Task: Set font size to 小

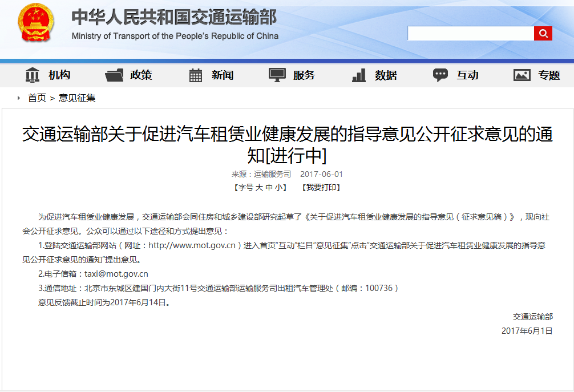Action: click(279, 187)
